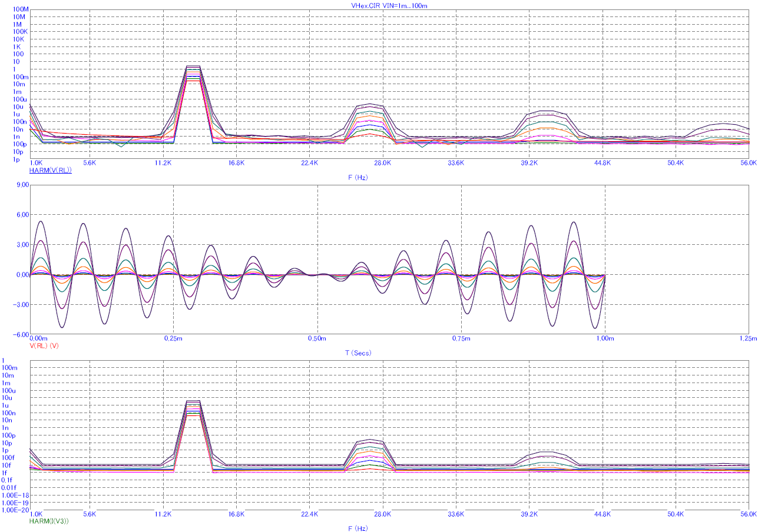The height and width of the screenshot is (532, 758).
Task: Click 16.8K frequency label in HARM(V(RL)) plot
Action: pos(236,163)
